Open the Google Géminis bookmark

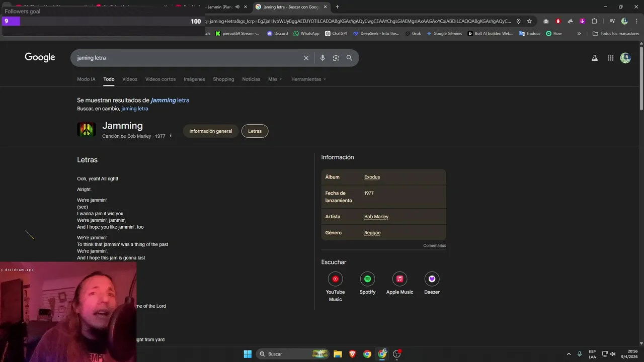pos(444,34)
